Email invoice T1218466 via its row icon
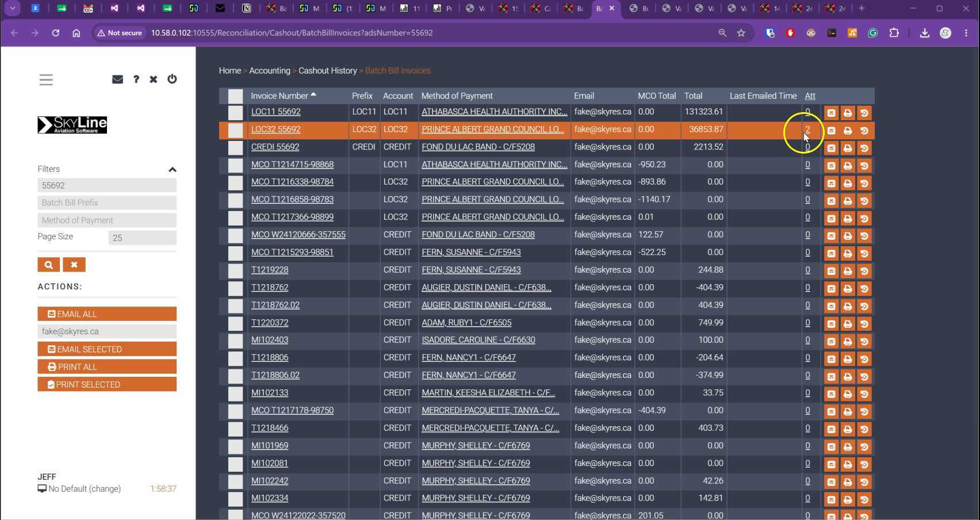980x520 pixels. 831,429
